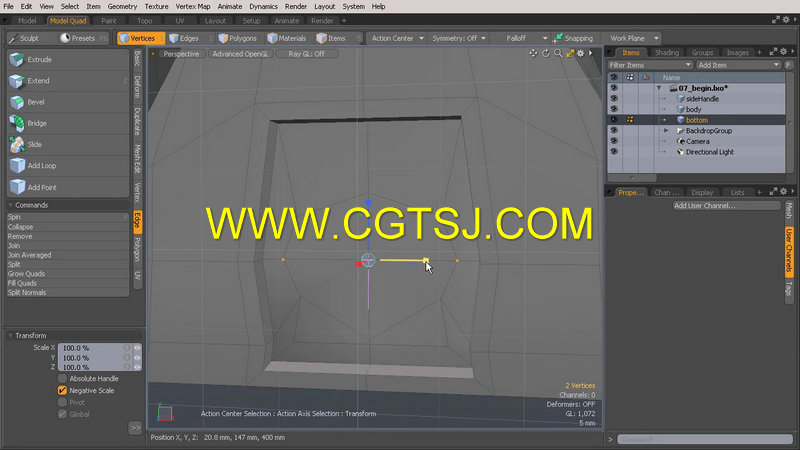Open the Add Item dropdown
This screenshot has height=450, width=800.
738,65
